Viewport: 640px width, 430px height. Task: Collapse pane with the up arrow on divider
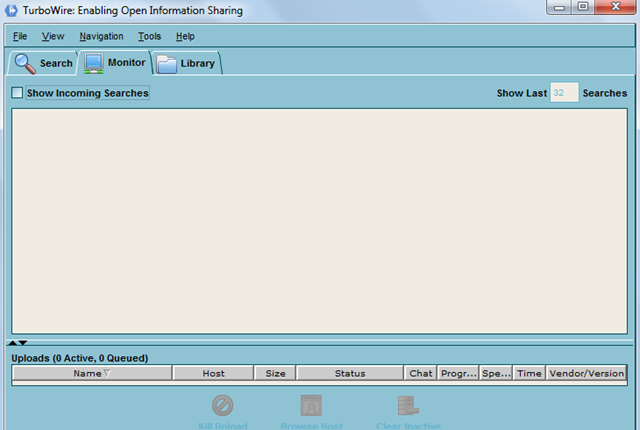click(13, 343)
